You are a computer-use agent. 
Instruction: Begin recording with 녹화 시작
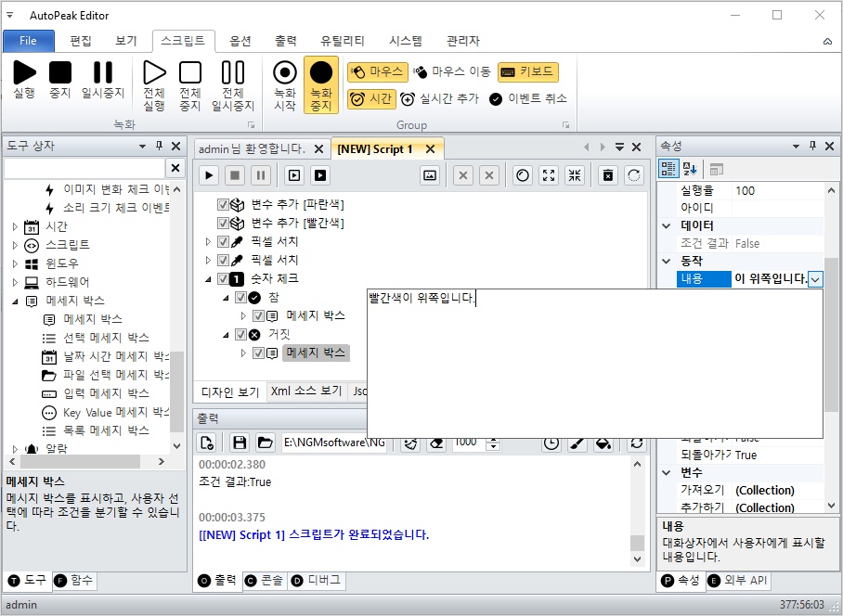[285, 86]
